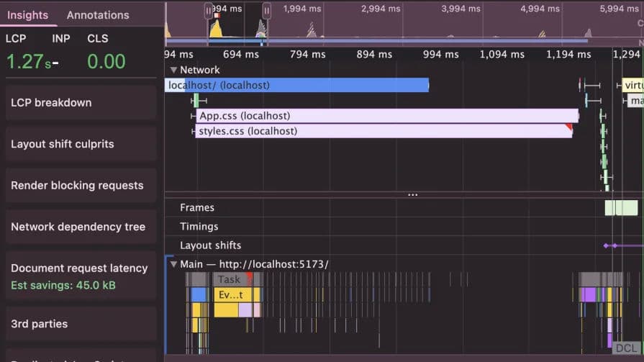Select the localhost/ document request bar
Image resolution: width=644 pixels, height=362 pixels.
coord(296,85)
